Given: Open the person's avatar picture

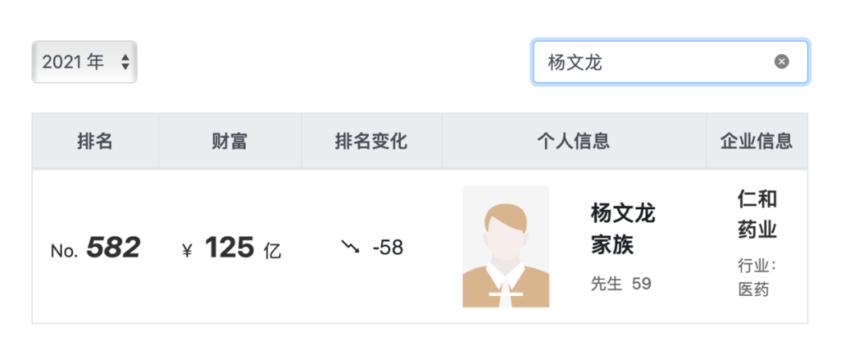Looking at the screenshot, I should click(506, 247).
